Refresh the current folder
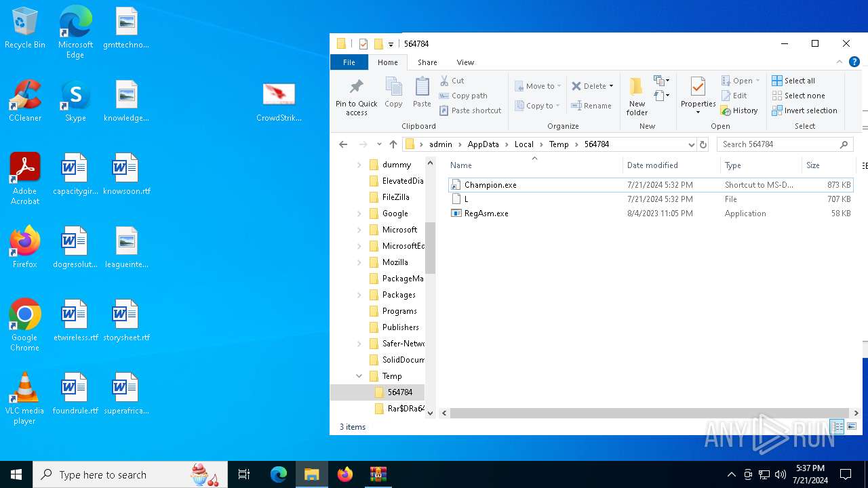 pos(703,144)
